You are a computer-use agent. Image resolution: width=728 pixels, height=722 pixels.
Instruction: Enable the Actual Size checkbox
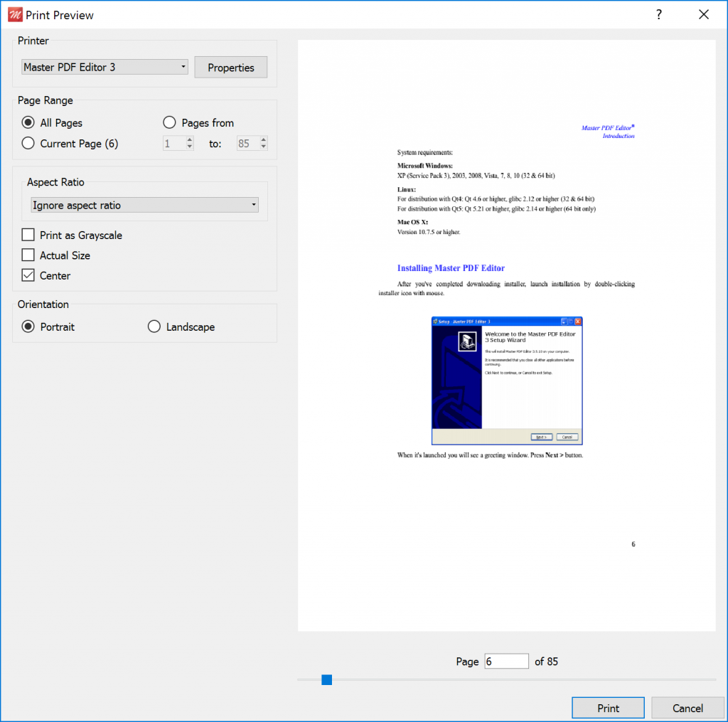[28, 255]
